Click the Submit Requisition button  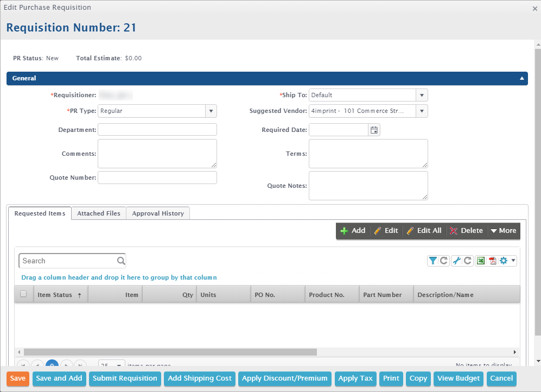click(125, 378)
